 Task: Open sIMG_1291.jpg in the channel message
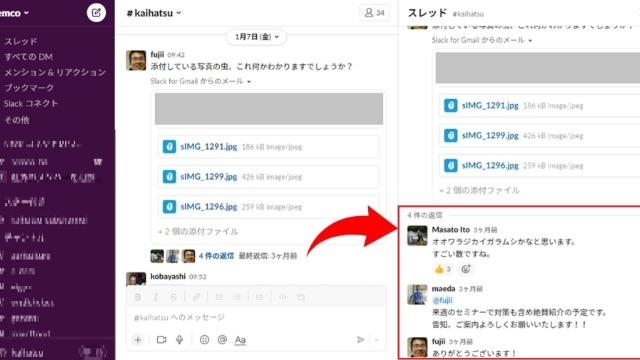pyautogui.click(x=209, y=147)
